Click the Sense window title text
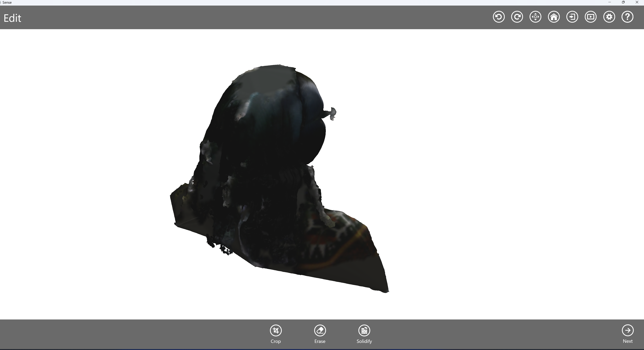The width and height of the screenshot is (644, 350). 7,3
